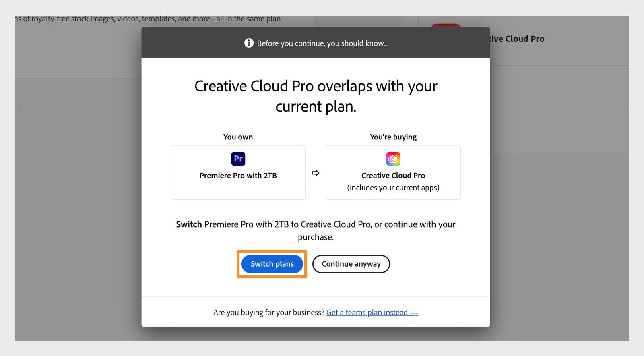The height and width of the screenshot is (356, 644).
Task: Click the 'Creative Cloud Pro overlaps' dialog headline
Action: (316, 96)
